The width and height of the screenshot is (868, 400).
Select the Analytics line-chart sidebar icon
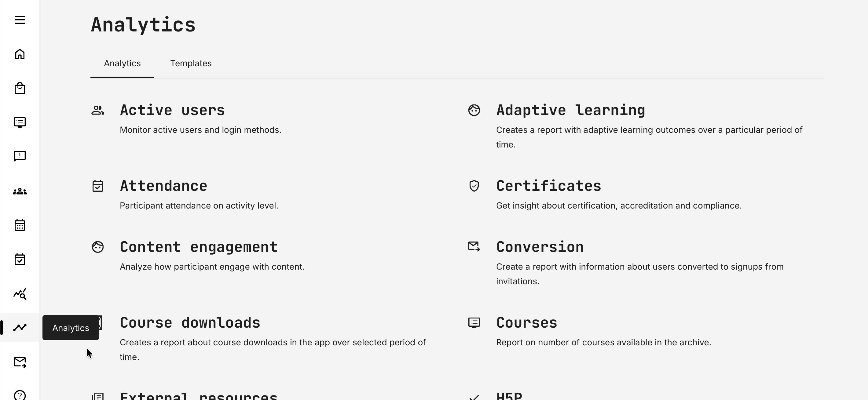pos(20,327)
